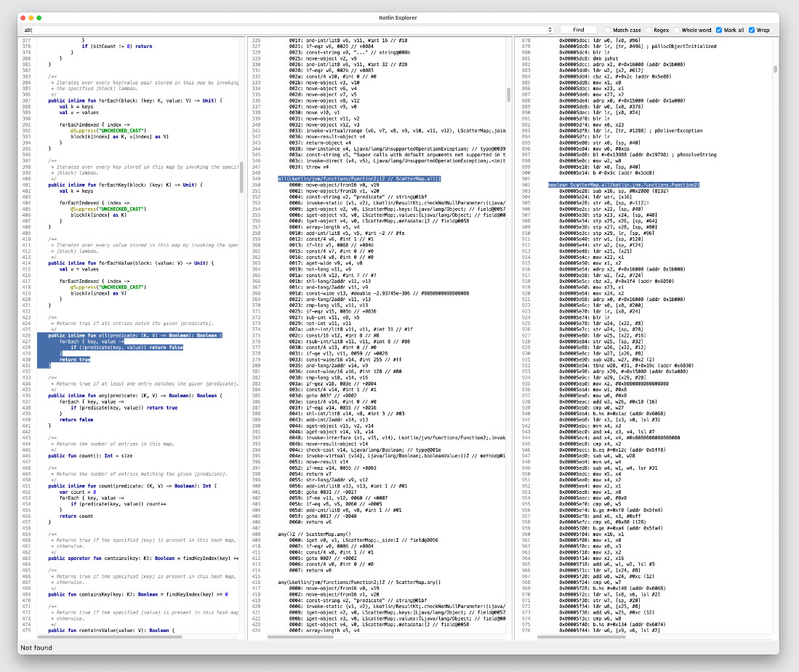Close the Kotlin Explorer window

pos(23,18)
